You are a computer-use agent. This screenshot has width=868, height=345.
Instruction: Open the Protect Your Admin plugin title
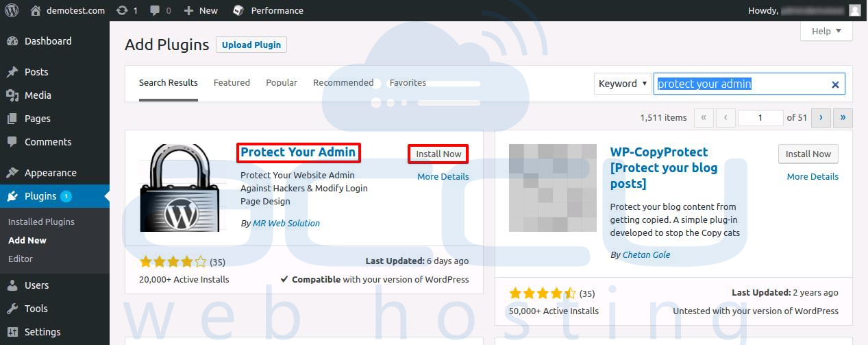[x=298, y=152]
